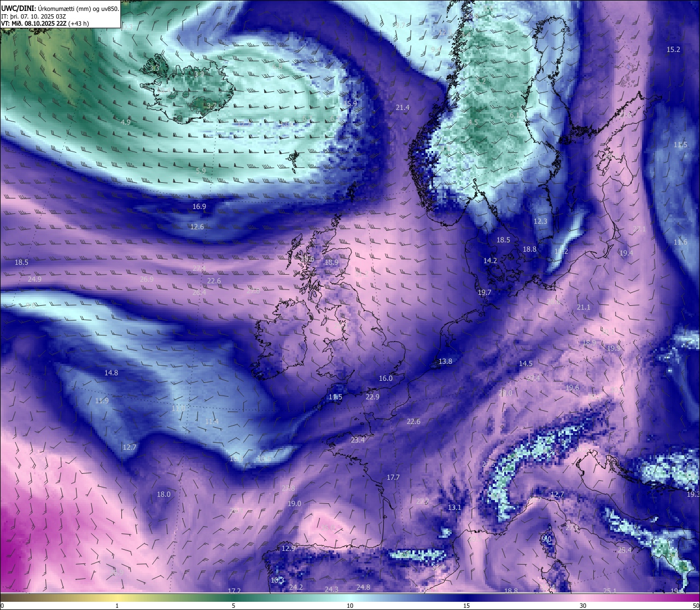Click the 9.0 value on the map

[x=546, y=539]
